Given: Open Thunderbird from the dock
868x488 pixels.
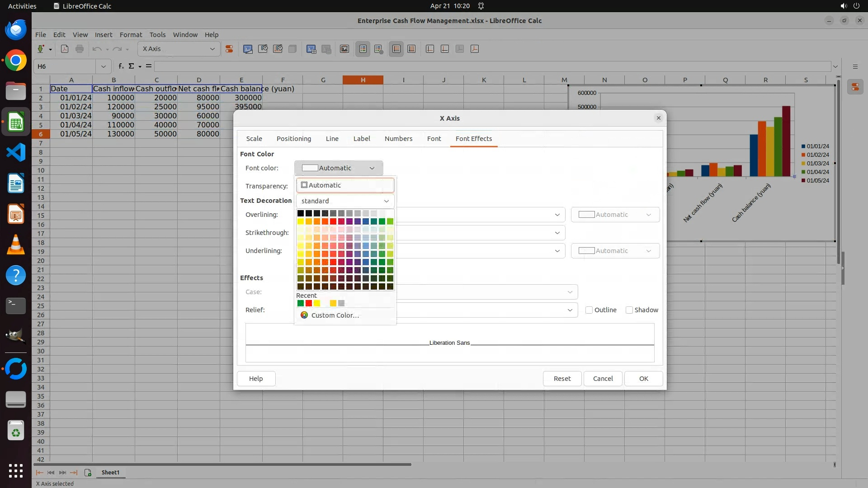Looking at the screenshot, I should 16,30.
